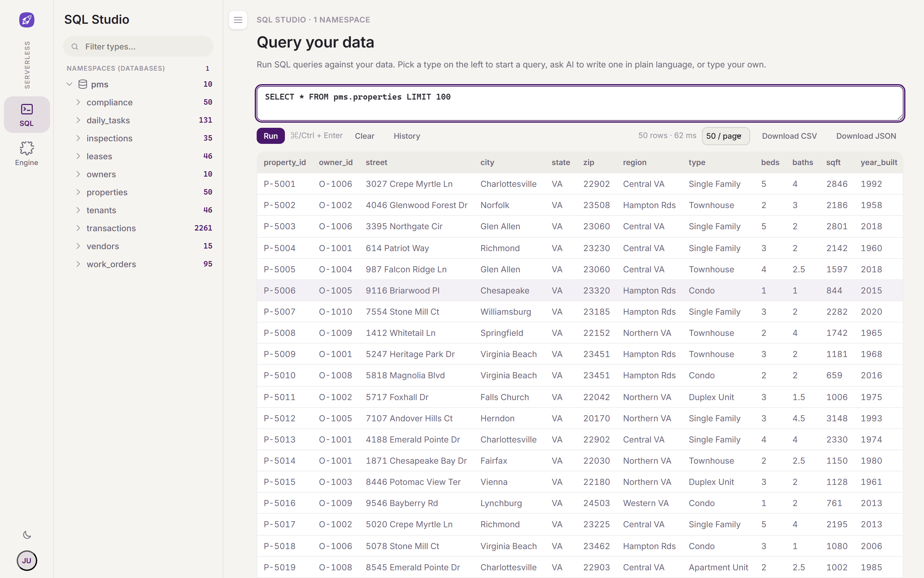The width and height of the screenshot is (924, 578).
Task: Run the SQL query
Action: tap(270, 136)
